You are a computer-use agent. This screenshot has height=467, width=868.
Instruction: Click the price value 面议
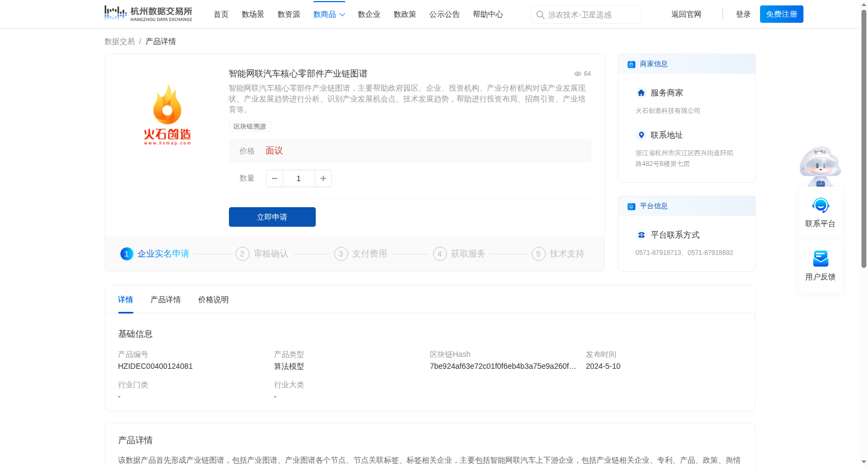click(275, 151)
